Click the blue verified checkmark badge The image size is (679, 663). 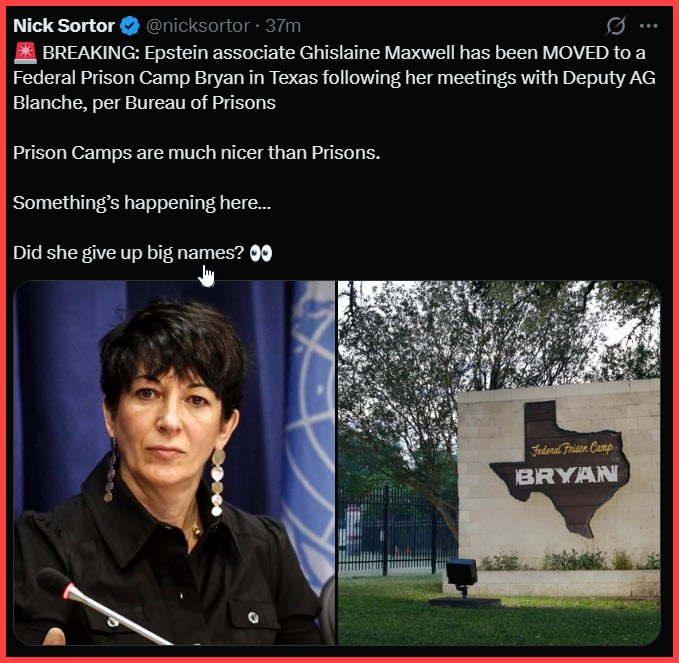point(129,26)
